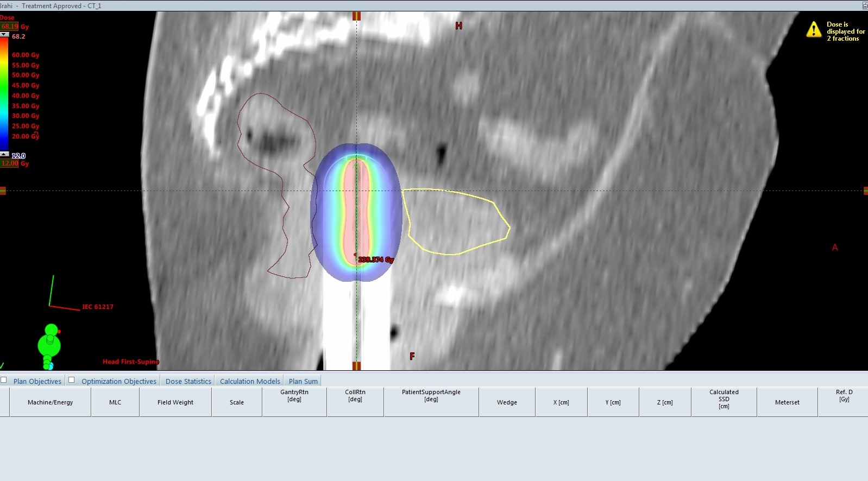868x481 pixels.
Task: Enable the Plan Objectives checkbox
Action: 4,380
